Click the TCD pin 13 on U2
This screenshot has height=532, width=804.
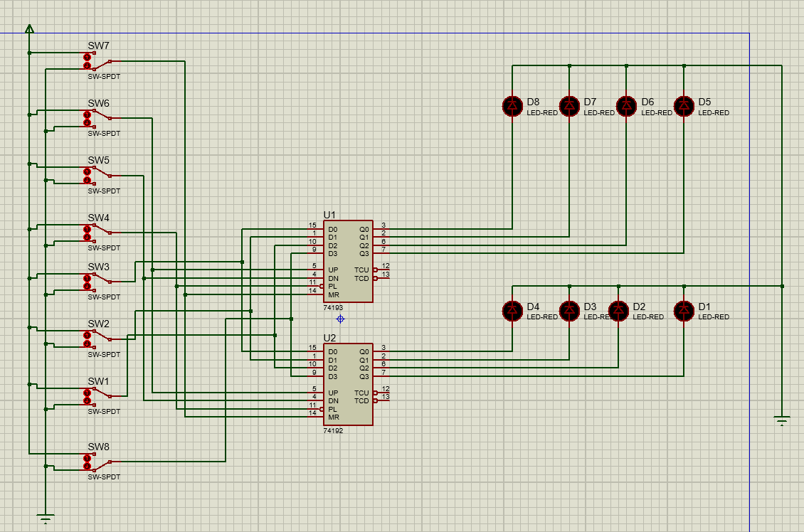pos(382,401)
